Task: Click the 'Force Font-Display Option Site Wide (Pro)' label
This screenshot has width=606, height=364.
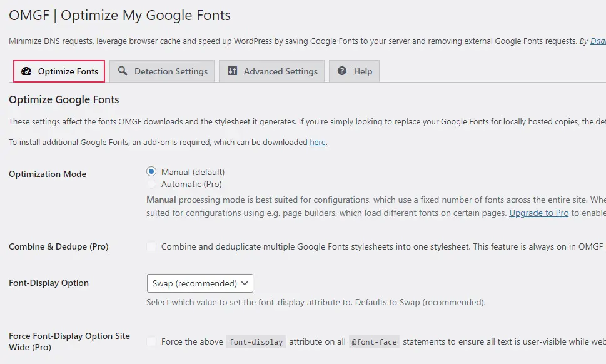Action: (69, 341)
